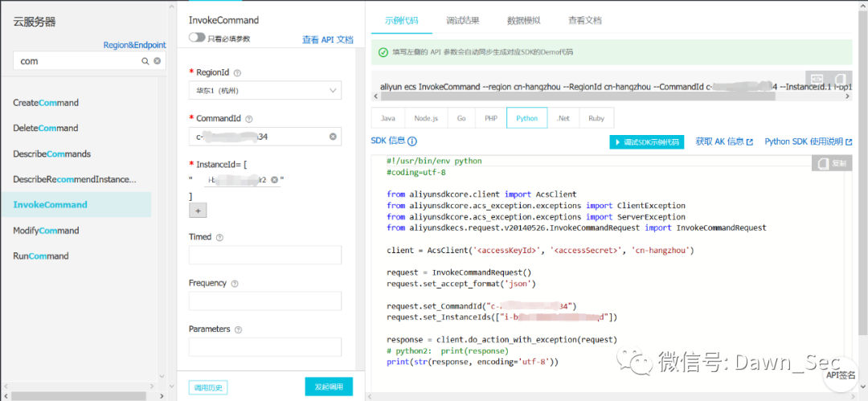The width and height of the screenshot is (868, 401).
Task: Add another InstanceId with plus button
Action: click(x=198, y=211)
